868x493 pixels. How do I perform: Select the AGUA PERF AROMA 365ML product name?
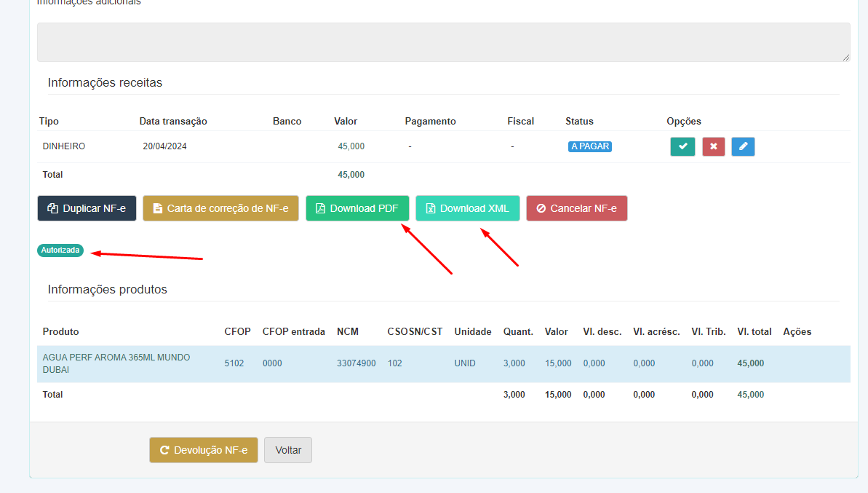[116, 363]
